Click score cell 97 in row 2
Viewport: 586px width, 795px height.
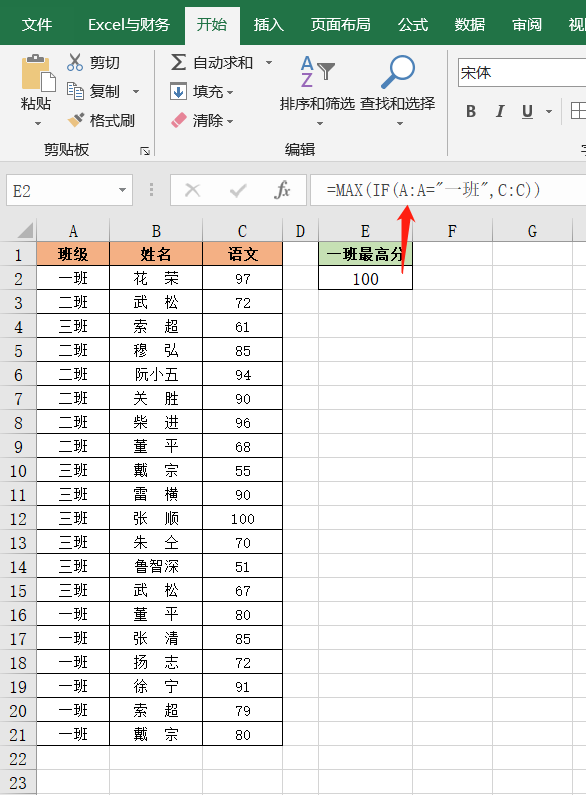(242, 278)
